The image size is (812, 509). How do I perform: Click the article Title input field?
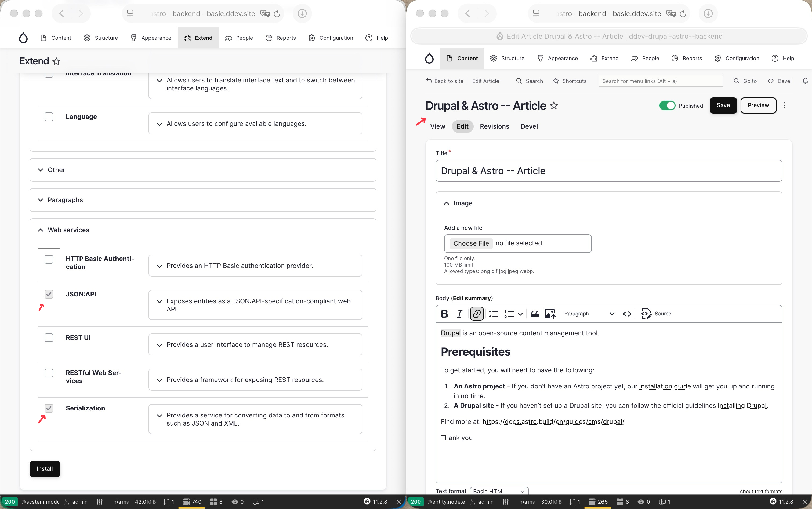[608, 171]
